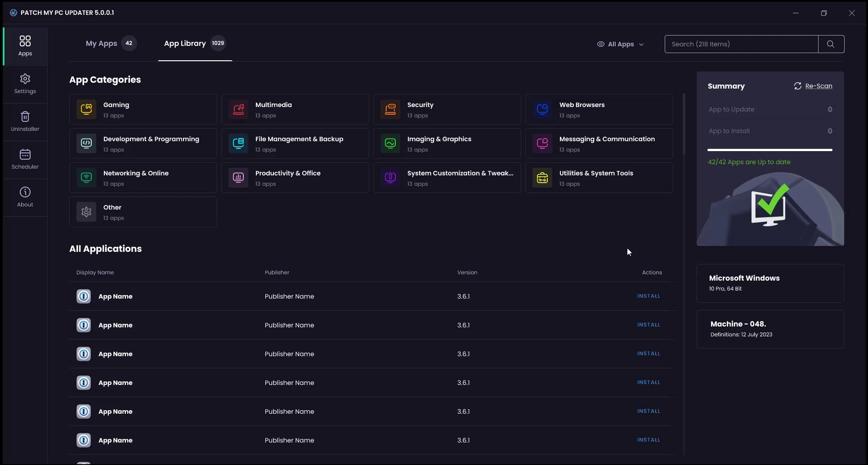
Task: Select the App Library tab
Action: [x=185, y=44]
